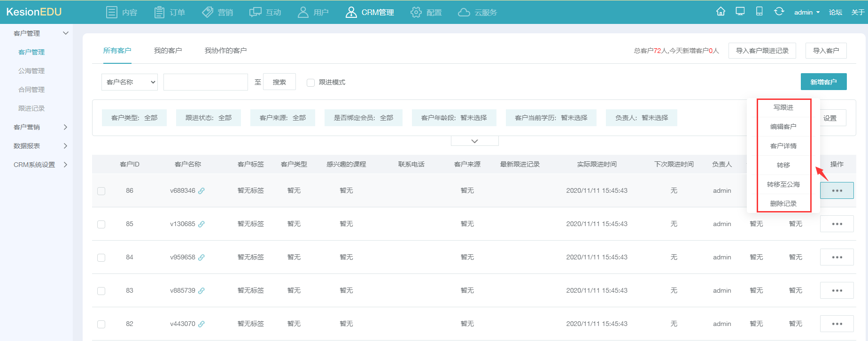Open the three-dot menu for customer 82
This screenshot has height=341, width=868.
click(837, 324)
